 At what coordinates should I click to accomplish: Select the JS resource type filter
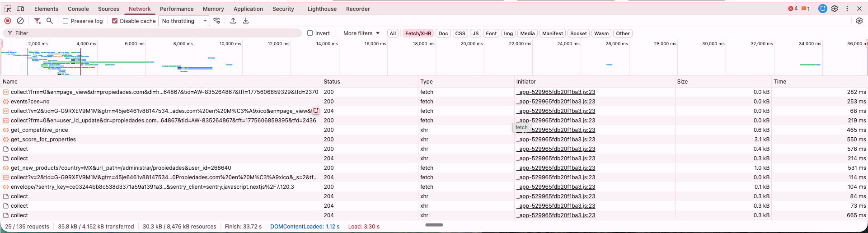(475, 33)
